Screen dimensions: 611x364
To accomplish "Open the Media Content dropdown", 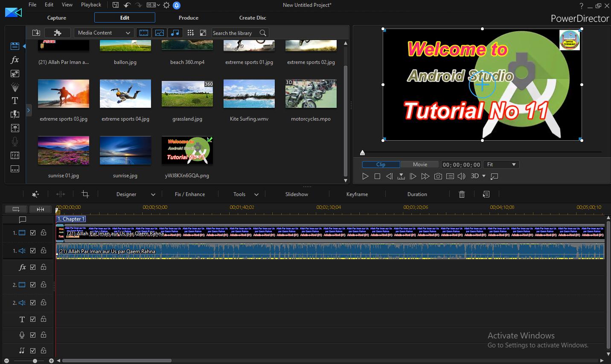I will point(104,33).
